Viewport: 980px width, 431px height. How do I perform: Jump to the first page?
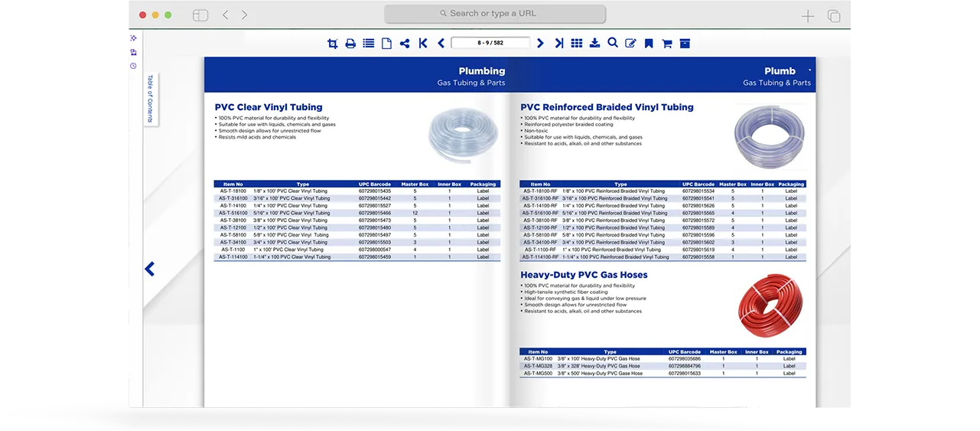pos(423,44)
